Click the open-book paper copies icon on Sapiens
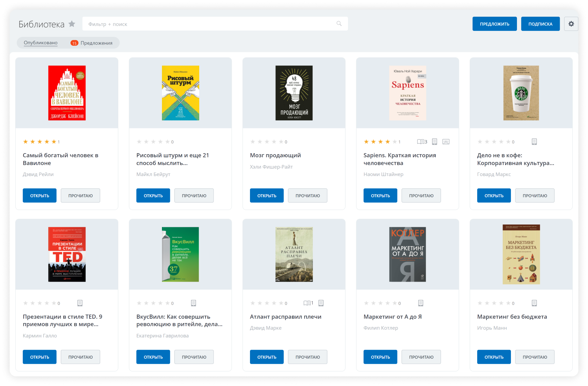Screen dimensions: 588x386 coord(421,142)
